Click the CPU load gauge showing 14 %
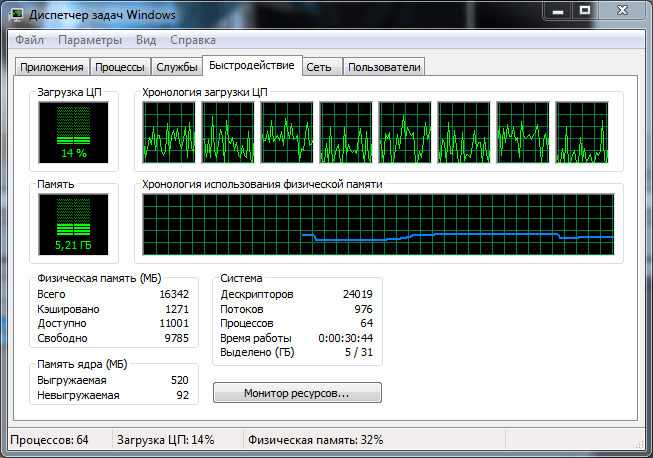The height and width of the screenshot is (458, 653). click(73, 132)
